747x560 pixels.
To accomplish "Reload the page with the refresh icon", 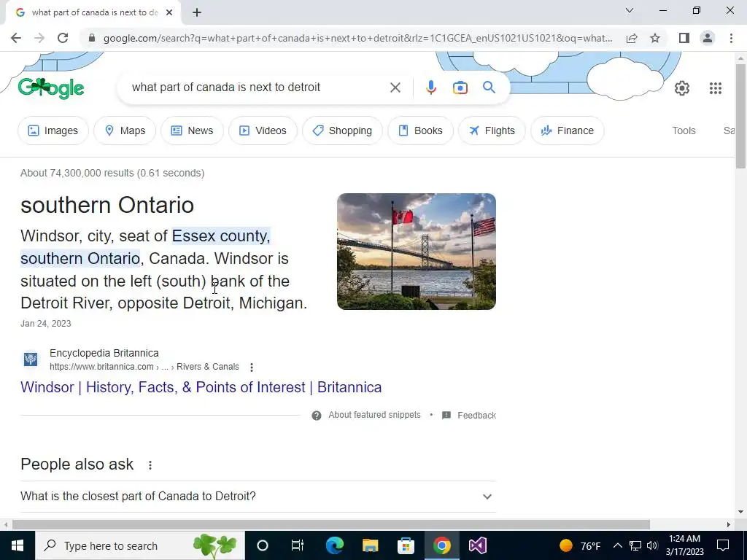I will [63, 38].
